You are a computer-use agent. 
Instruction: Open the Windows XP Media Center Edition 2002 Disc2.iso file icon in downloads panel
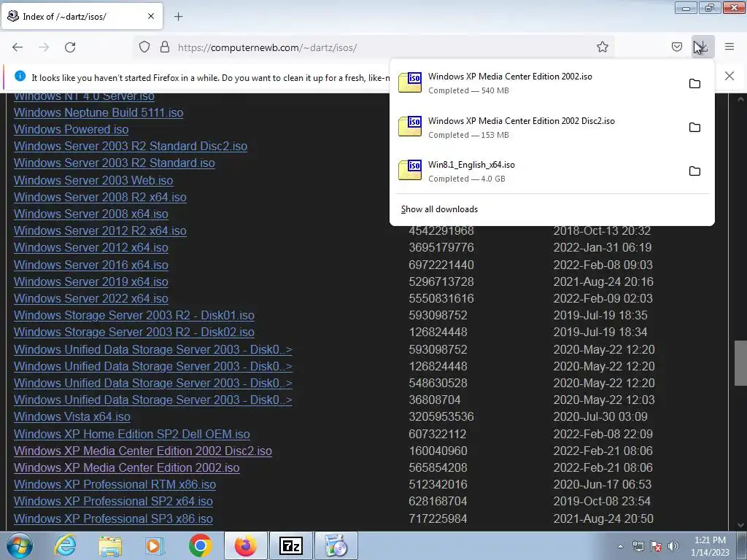point(410,127)
